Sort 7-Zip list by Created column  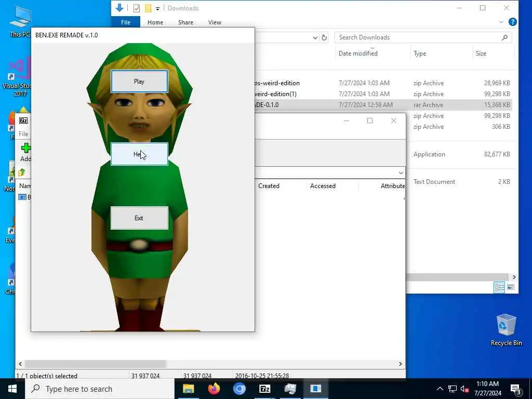point(269,186)
